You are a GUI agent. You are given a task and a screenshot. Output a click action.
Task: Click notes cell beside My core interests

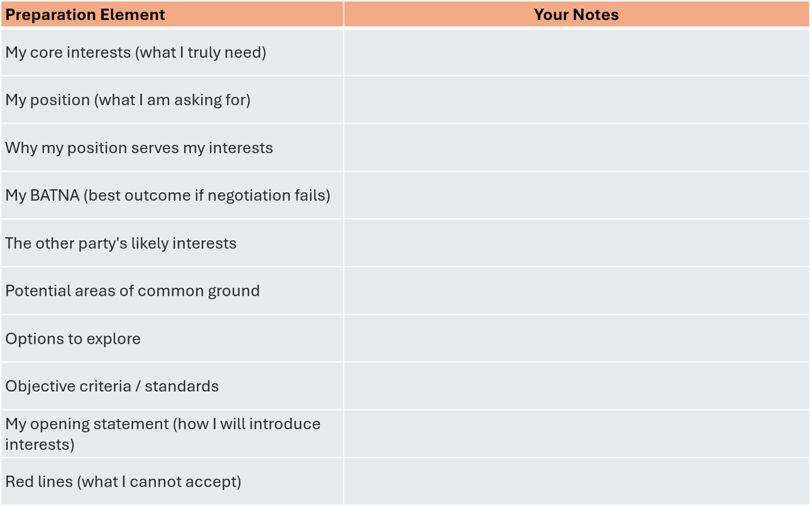click(576, 52)
